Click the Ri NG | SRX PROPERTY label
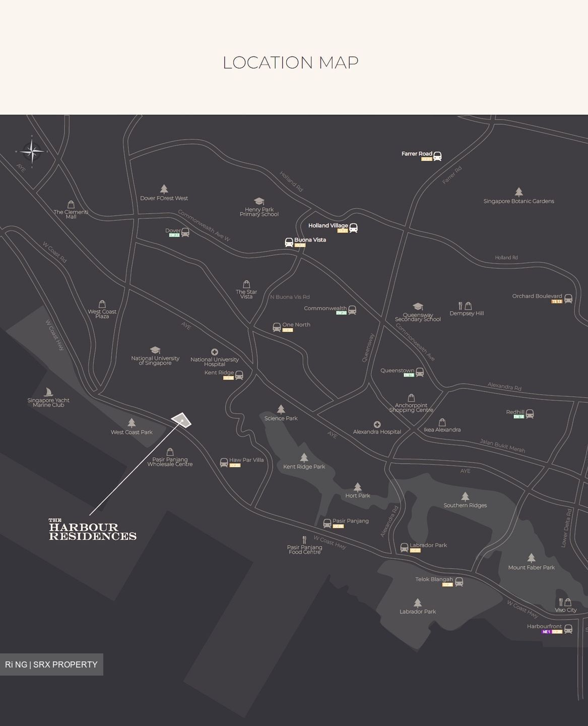588x726 pixels. [51, 664]
